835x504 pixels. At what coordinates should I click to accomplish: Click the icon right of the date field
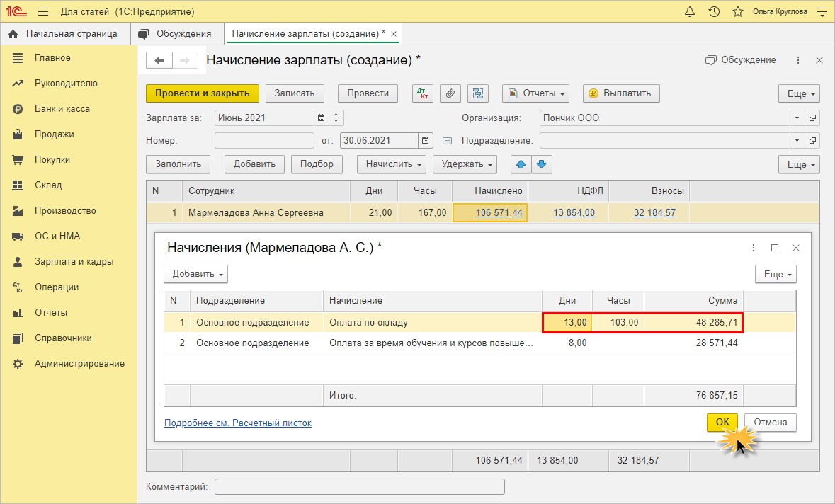click(448, 140)
